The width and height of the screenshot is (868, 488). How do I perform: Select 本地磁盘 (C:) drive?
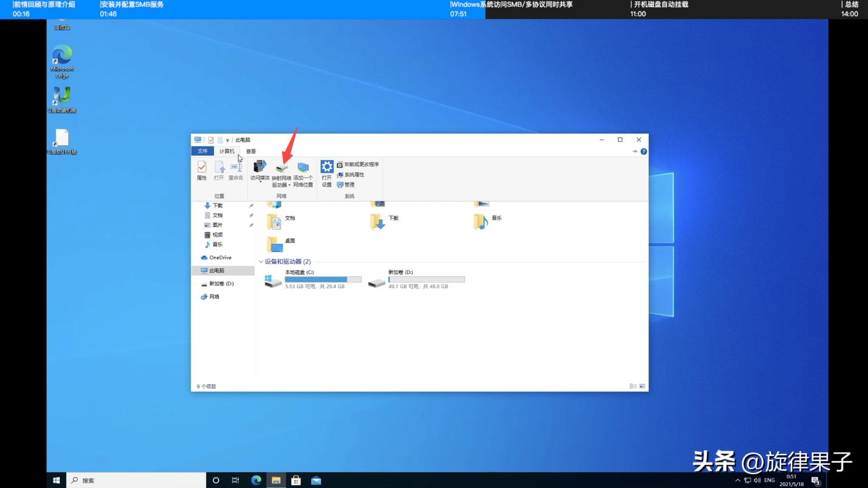click(x=299, y=272)
